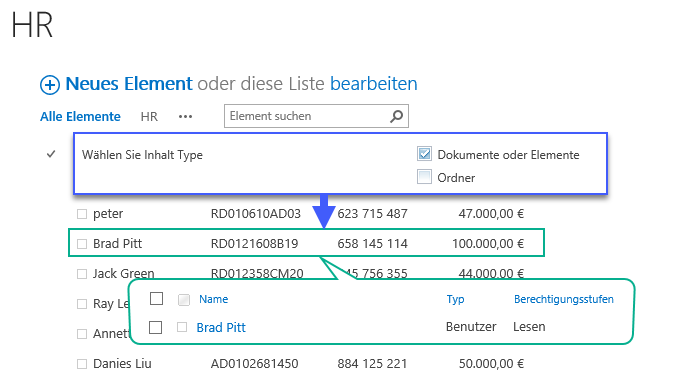Click Brad Pitt name in list row
Screen dimensions: 684x390
click(x=117, y=243)
